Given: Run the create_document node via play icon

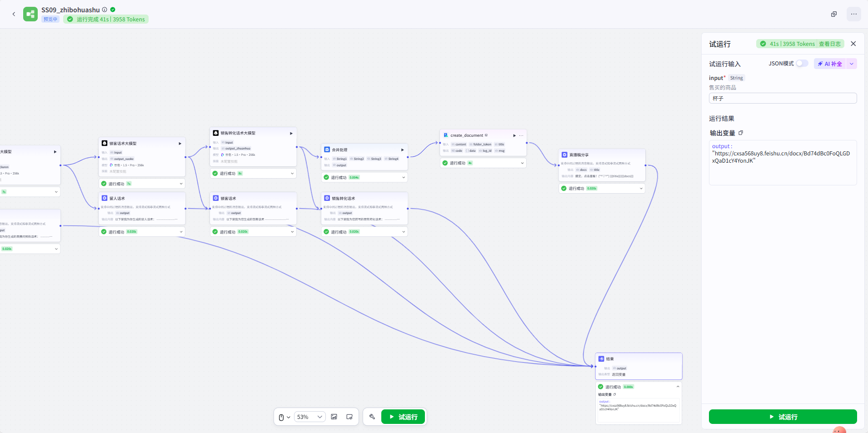Looking at the screenshot, I should (x=514, y=135).
